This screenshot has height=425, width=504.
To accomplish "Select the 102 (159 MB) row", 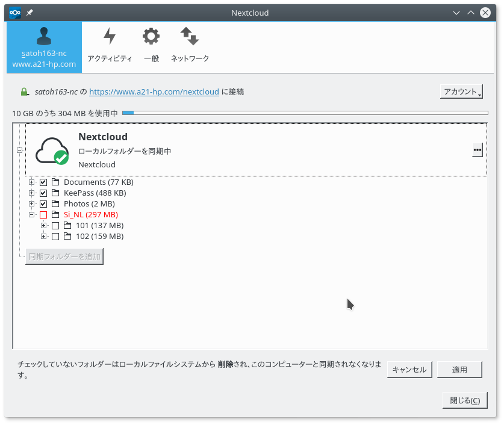I will pos(99,237).
